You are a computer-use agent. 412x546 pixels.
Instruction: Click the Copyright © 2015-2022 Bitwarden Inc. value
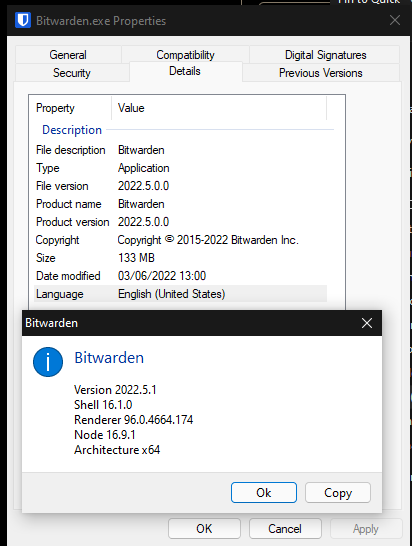(x=208, y=240)
